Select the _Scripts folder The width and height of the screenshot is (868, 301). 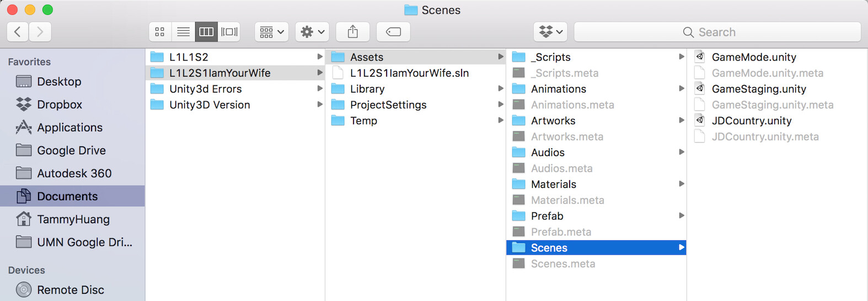point(550,57)
